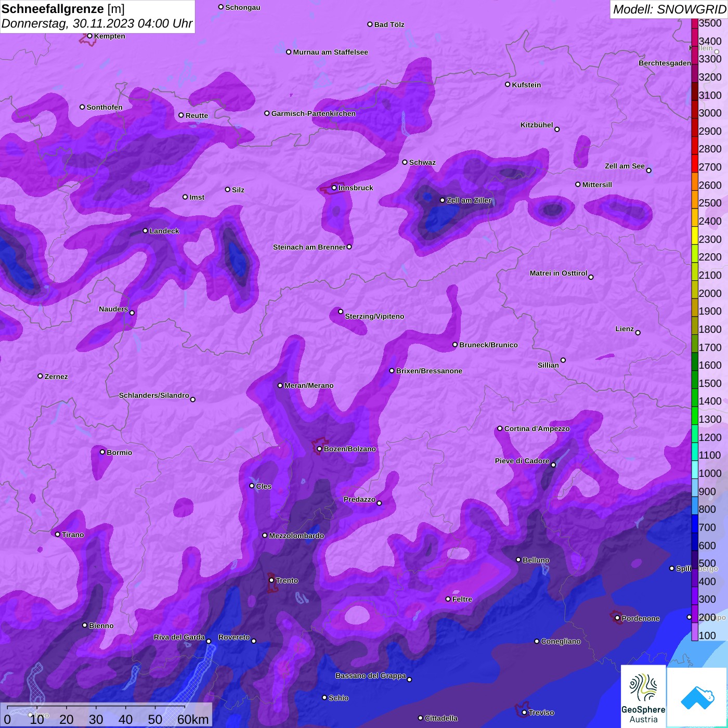Click the "Steinach am Brenner" label
Image resolution: width=728 pixels, height=728 pixels.
309,247
